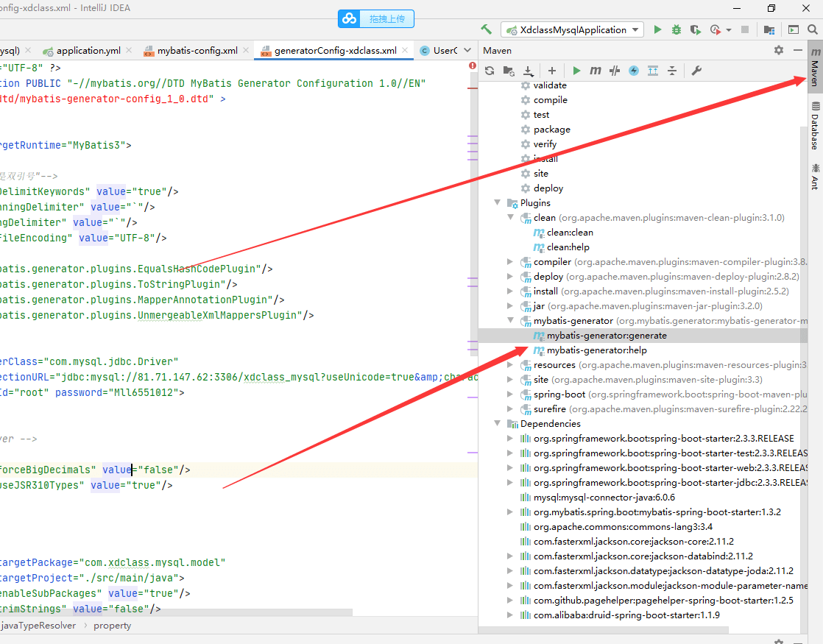Collapse the mybatis-generator plugin node

pos(510,320)
